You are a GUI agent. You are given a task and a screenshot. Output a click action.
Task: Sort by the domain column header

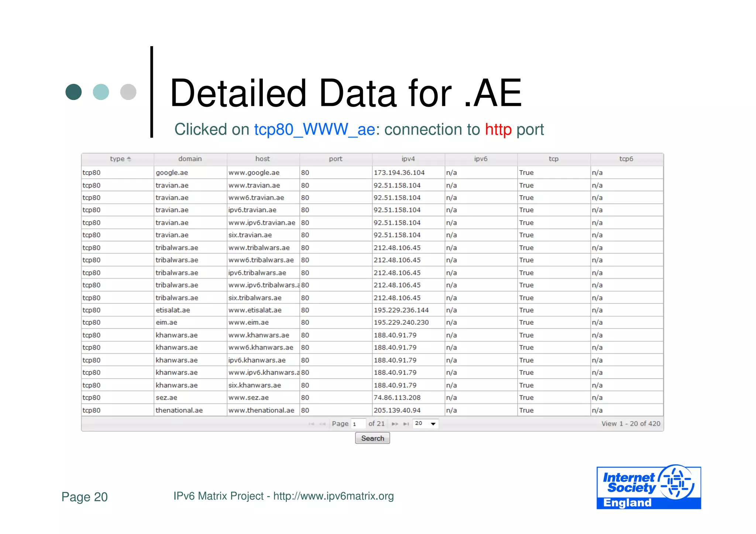tap(190, 159)
